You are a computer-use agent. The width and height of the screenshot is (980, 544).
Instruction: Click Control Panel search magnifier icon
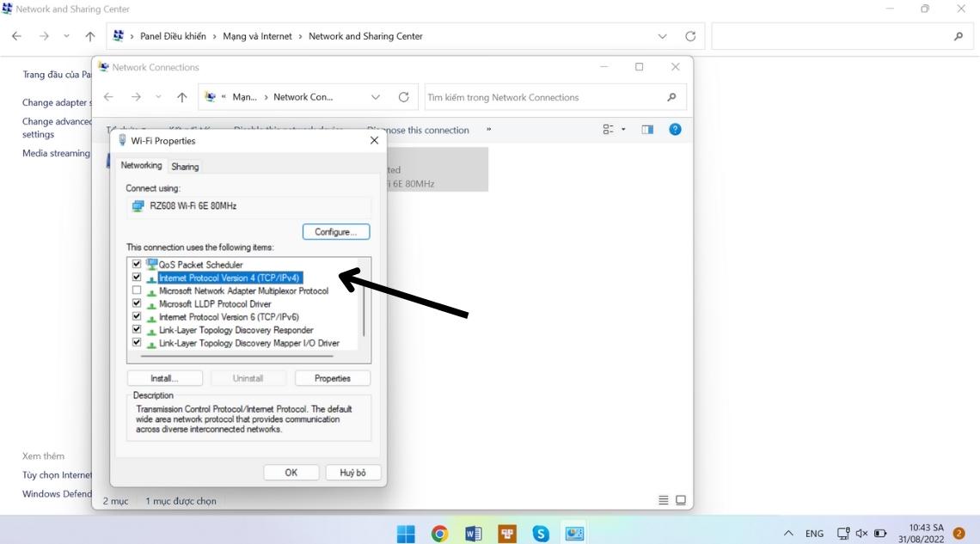pos(959,36)
